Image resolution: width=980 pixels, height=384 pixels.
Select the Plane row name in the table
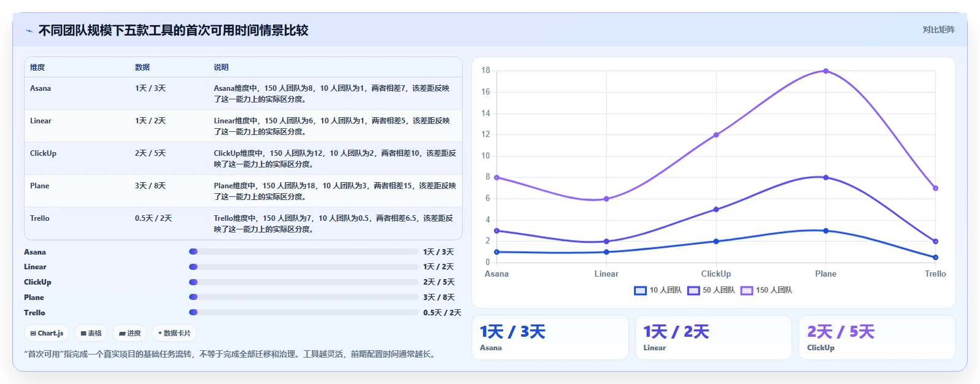[39, 186]
